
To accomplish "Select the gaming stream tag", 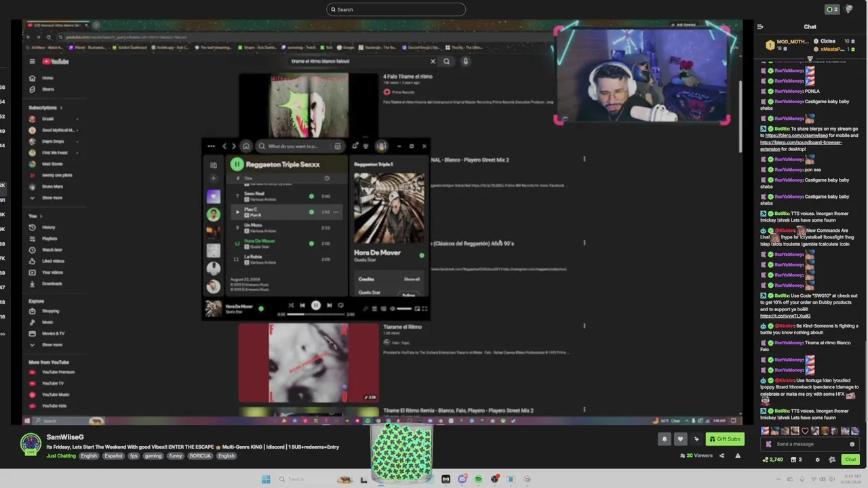I will [x=153, y=456].
